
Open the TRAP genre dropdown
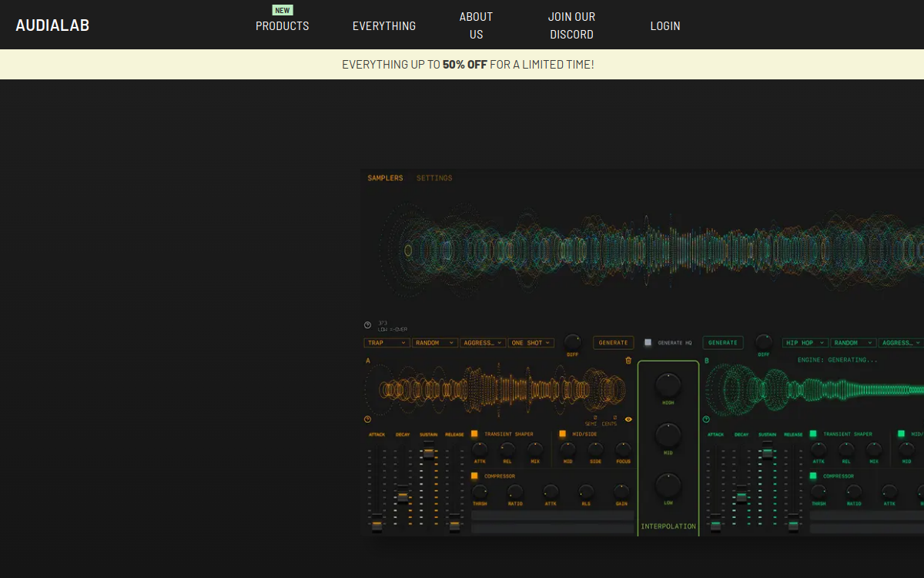[387, 343]
